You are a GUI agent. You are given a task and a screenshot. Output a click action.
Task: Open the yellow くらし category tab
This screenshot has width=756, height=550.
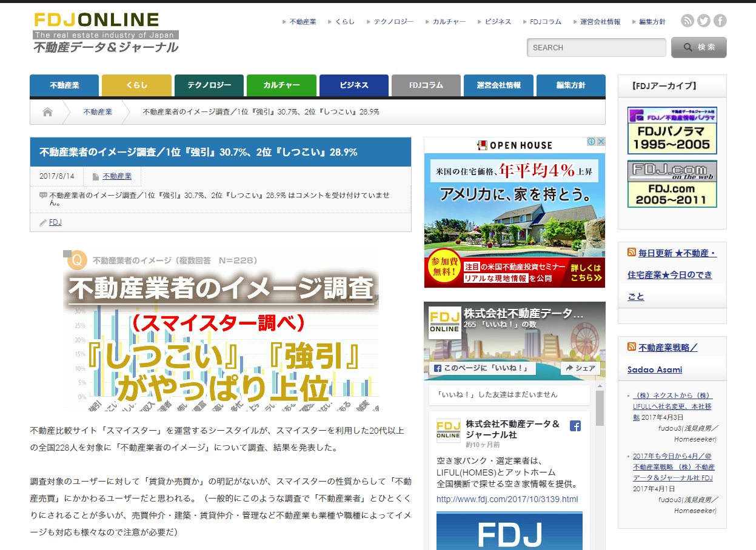coord(136,85)
